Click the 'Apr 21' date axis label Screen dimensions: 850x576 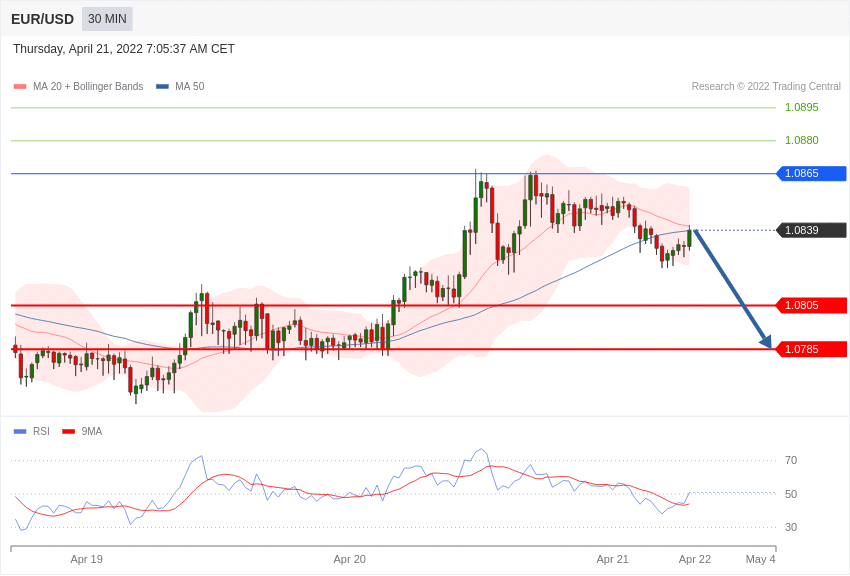[613, 559]
